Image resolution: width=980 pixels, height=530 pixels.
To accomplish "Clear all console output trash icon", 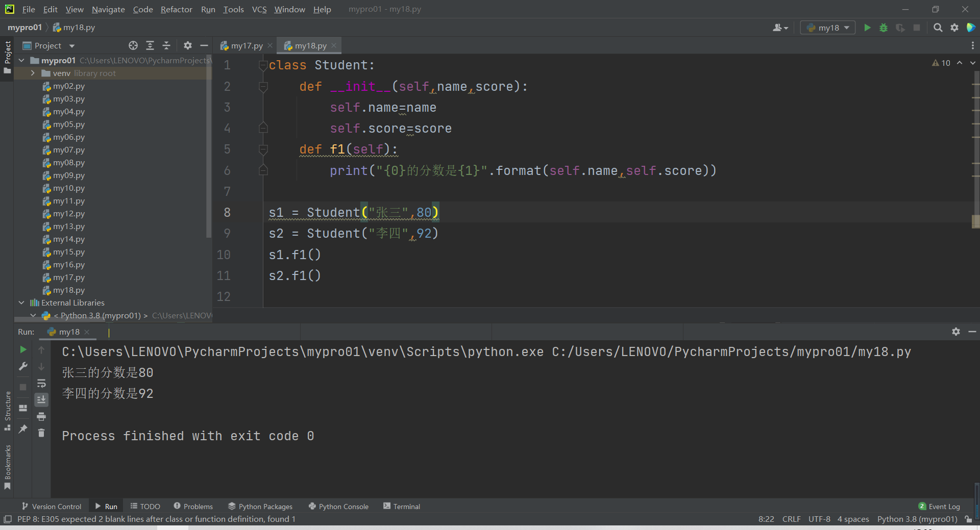I will tap(41, 433).
